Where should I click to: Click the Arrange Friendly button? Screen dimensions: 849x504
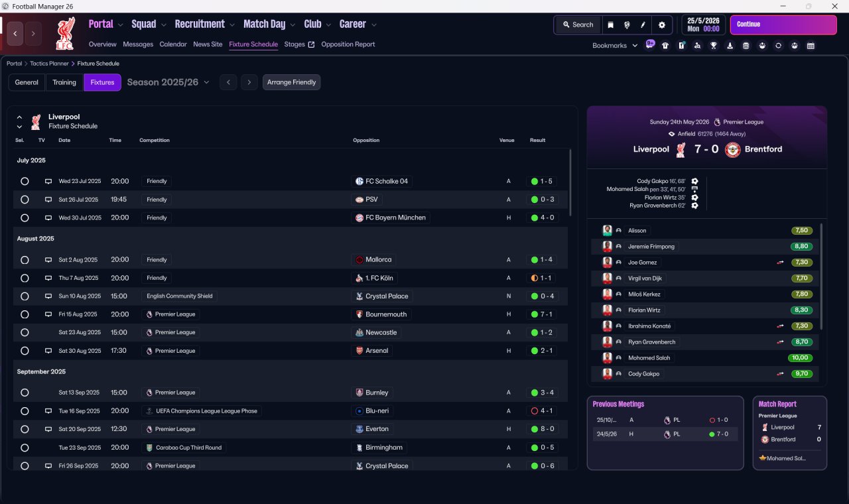tap(292, 82)
